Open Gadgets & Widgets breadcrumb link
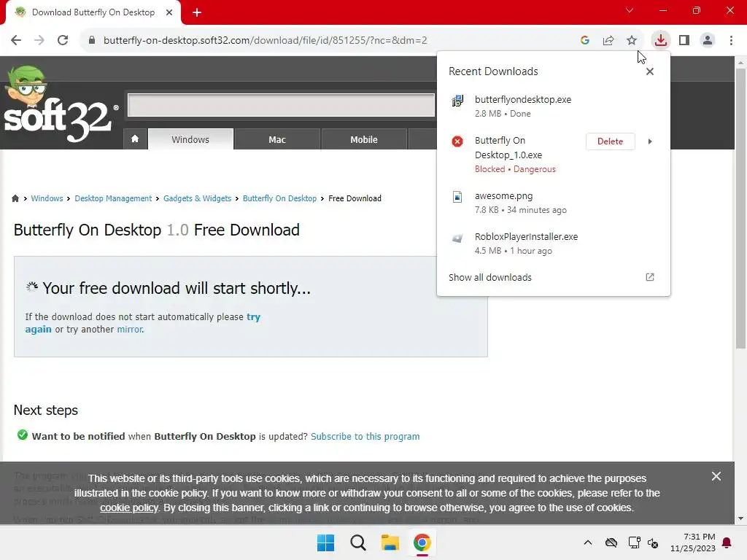Screen dimensions: 747x560 tap(197, 198)
